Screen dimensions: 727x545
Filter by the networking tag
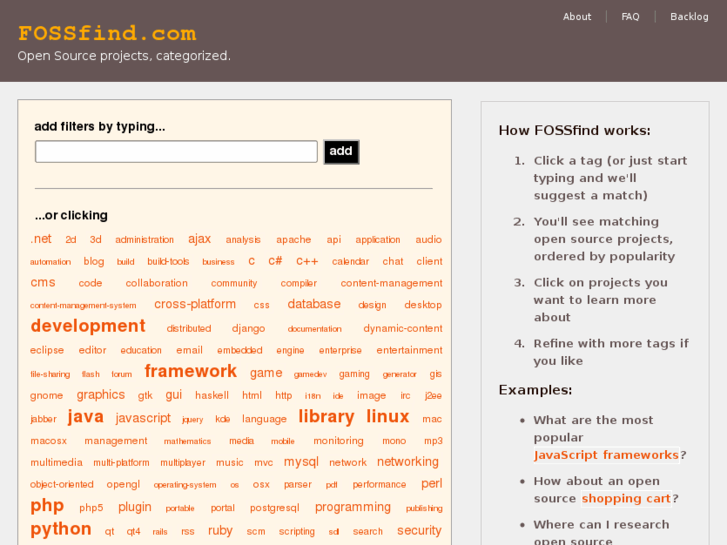(x=408, y=462)
